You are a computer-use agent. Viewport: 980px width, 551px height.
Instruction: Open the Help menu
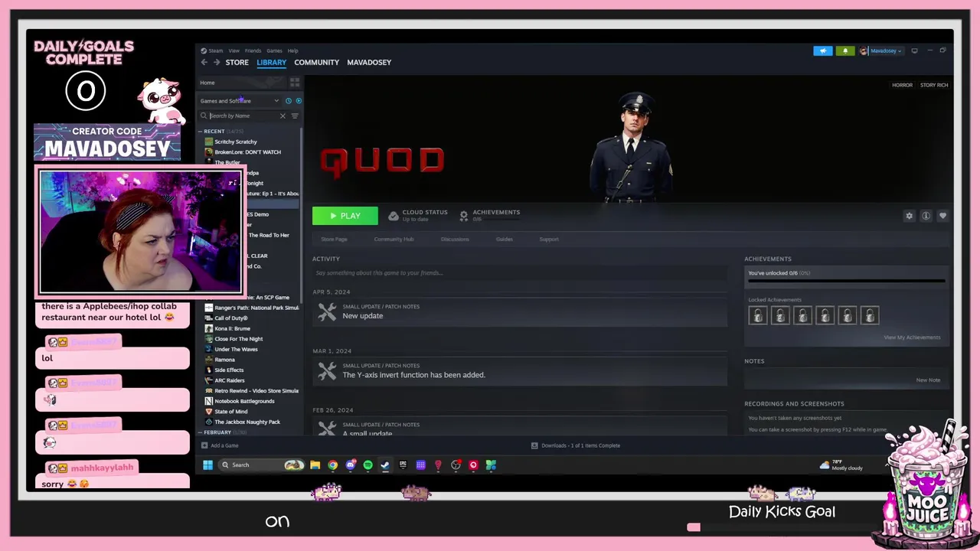(292, 51)
